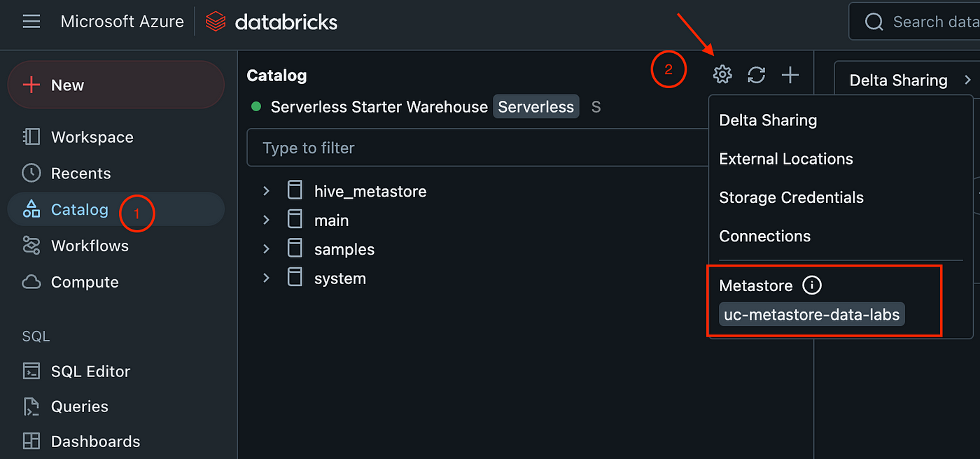Image resolution: width=980 pixels, height=459 pixels.
Task: Expand the system catalog node
Action: click(x=266, y=278)
